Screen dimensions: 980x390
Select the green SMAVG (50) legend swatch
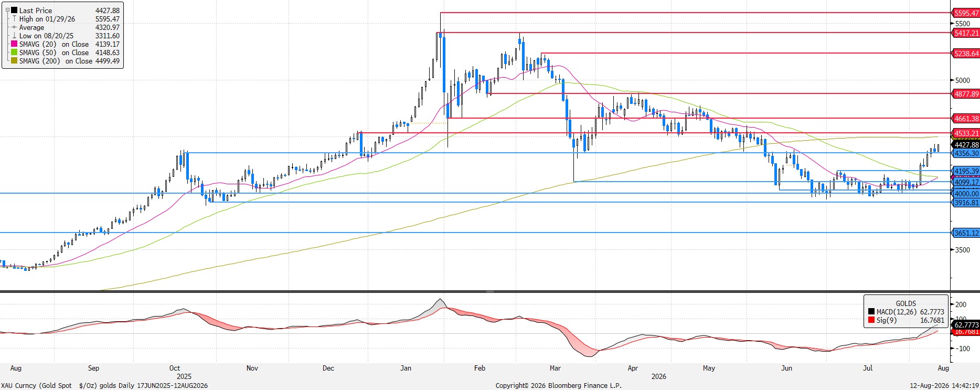pos(15,52)
